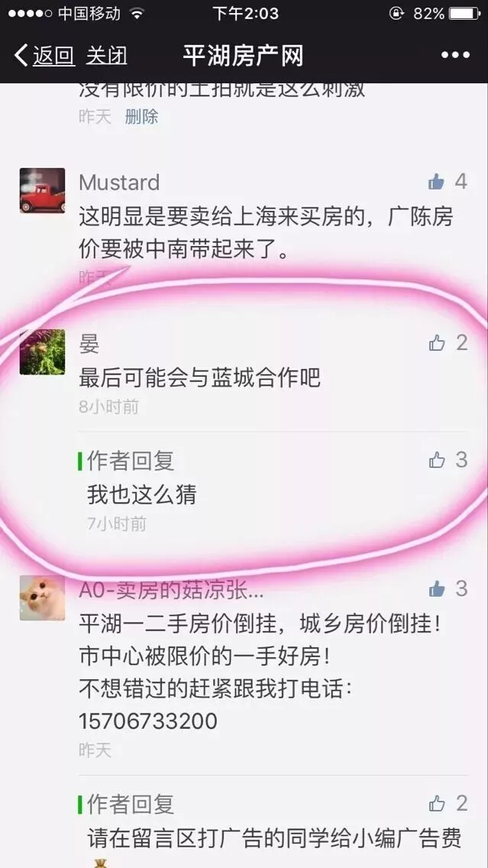Tap the 返回 back arrow
Image resolution: width=488 pixels, height=868 pixels.
[x=44, y=55]
